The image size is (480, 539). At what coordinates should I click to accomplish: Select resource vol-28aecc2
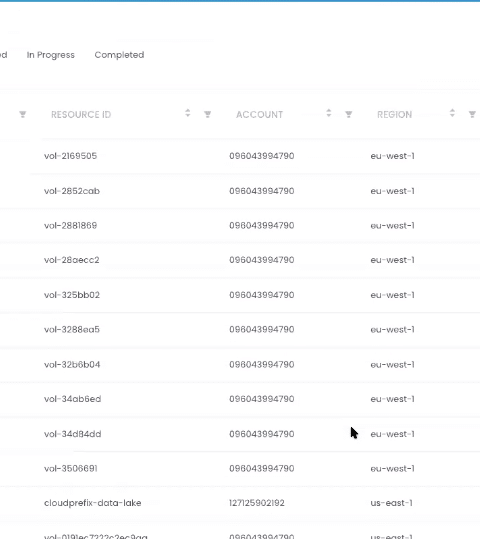(72, 260)
